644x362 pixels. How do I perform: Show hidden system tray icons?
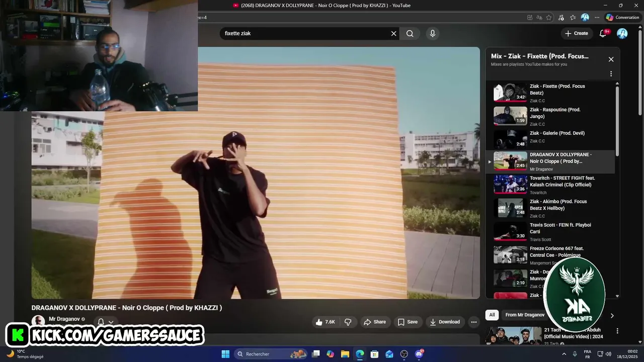pyautogui.click(x=564, y=354)
